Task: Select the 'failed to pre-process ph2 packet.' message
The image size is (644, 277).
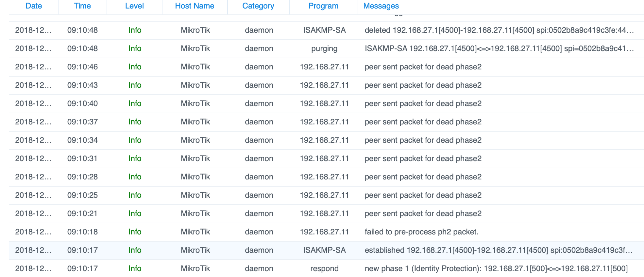Action: coord(421,232)
